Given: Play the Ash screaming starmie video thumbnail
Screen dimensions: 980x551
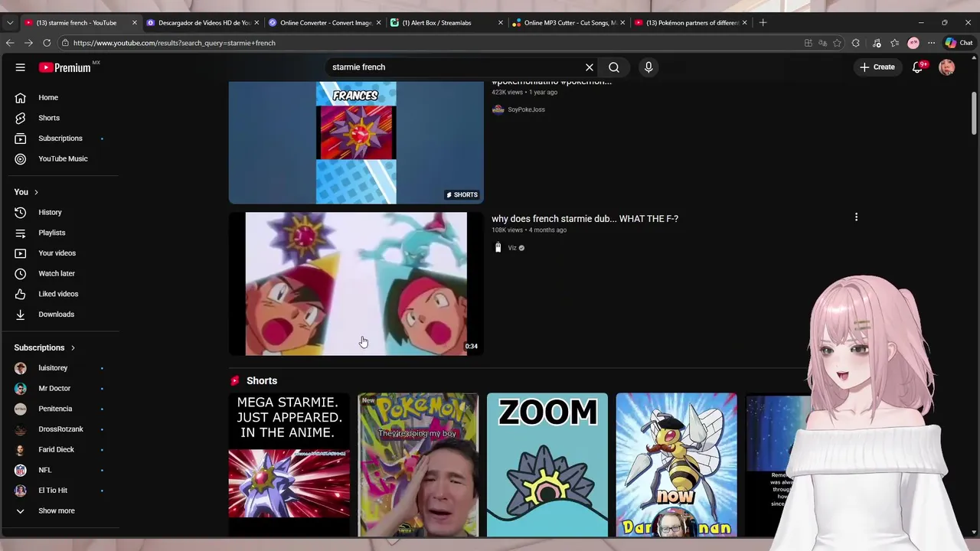Looking at the screenshot, I should coord(356,284).
